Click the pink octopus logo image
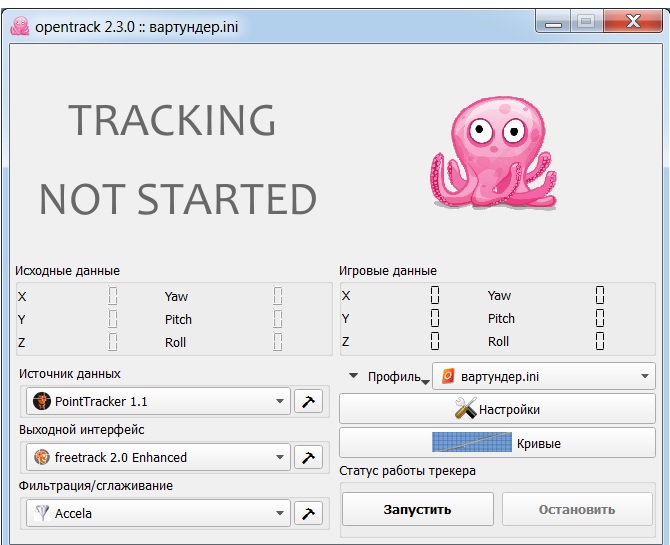This screenshot has height=545, width=670. pos(494,153)
